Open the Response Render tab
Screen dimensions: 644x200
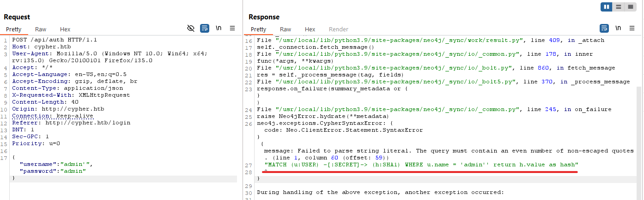coord(339,29)
